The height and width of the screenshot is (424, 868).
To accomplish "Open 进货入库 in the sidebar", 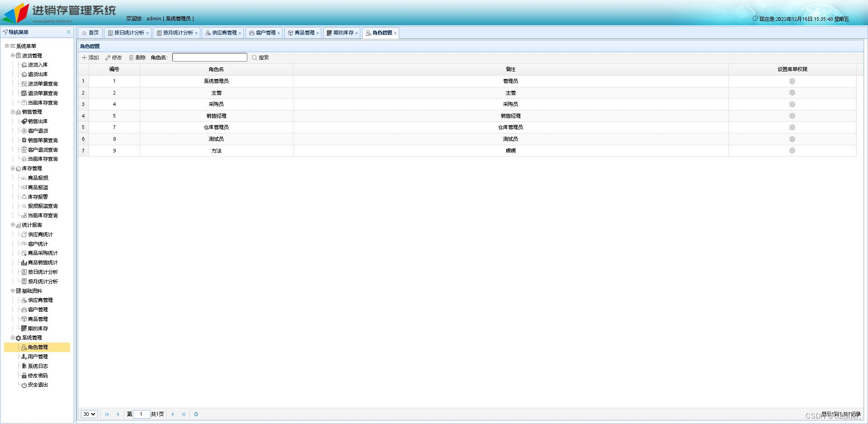I will click(38, 65).
